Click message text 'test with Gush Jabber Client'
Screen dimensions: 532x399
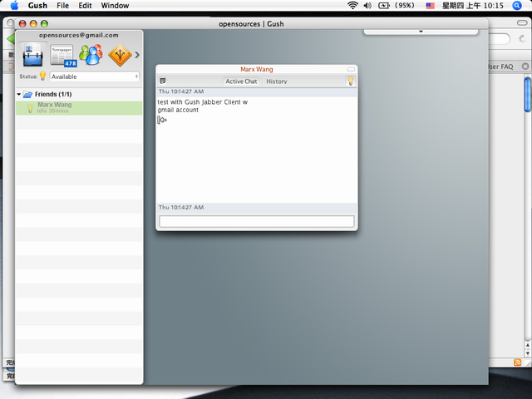point(199,102)
